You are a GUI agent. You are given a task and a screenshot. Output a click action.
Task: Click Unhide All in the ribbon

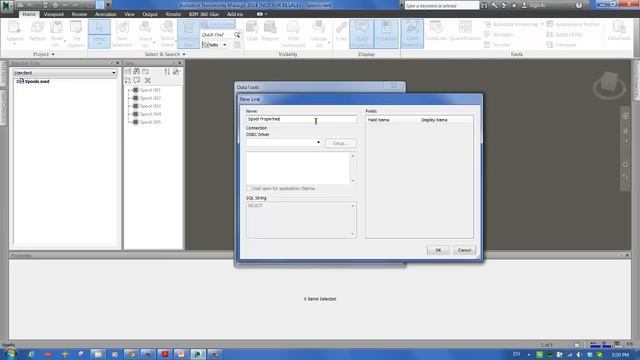(318, 33)
